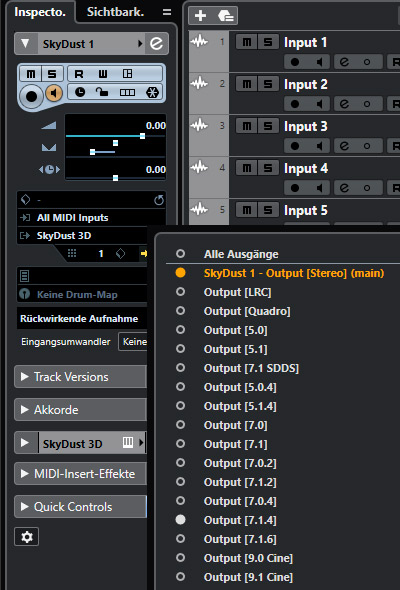Solo the Input 3 track
400x590 pixels.
tap(268, 126)
